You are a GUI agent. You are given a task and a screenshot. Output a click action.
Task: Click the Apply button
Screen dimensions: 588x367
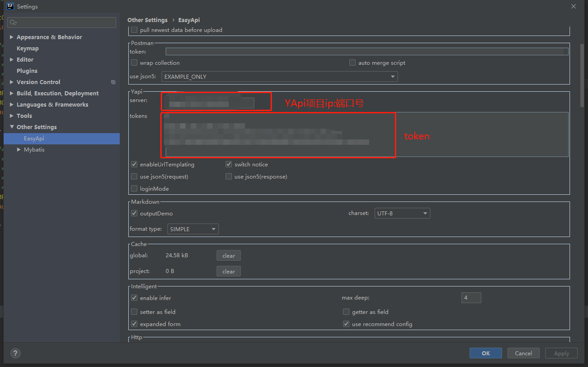click(561, 354)
